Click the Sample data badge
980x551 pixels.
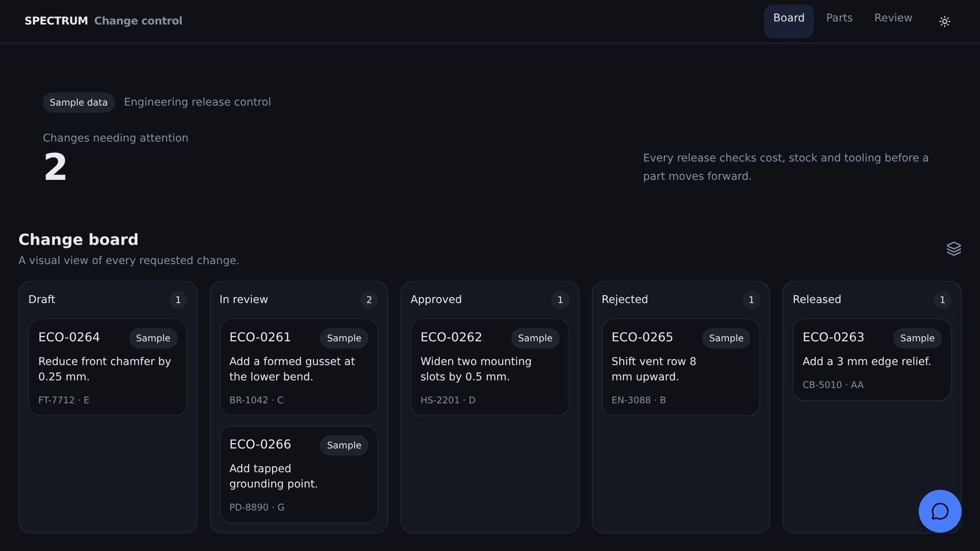(78, 103)
